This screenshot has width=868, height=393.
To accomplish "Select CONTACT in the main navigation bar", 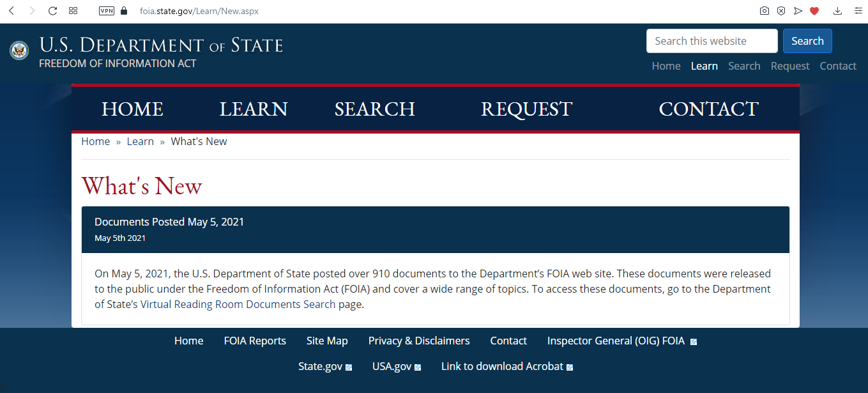I will (x=709, y=109).
